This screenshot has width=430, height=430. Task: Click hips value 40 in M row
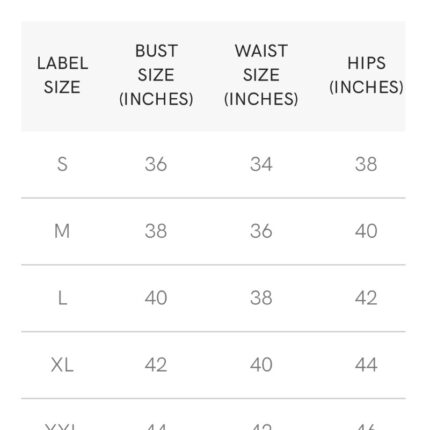(x=366, y=231)
